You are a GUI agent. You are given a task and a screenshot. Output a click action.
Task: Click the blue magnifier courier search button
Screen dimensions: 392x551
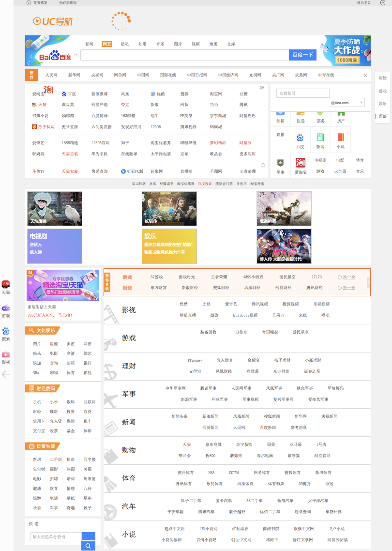(88, 546)
